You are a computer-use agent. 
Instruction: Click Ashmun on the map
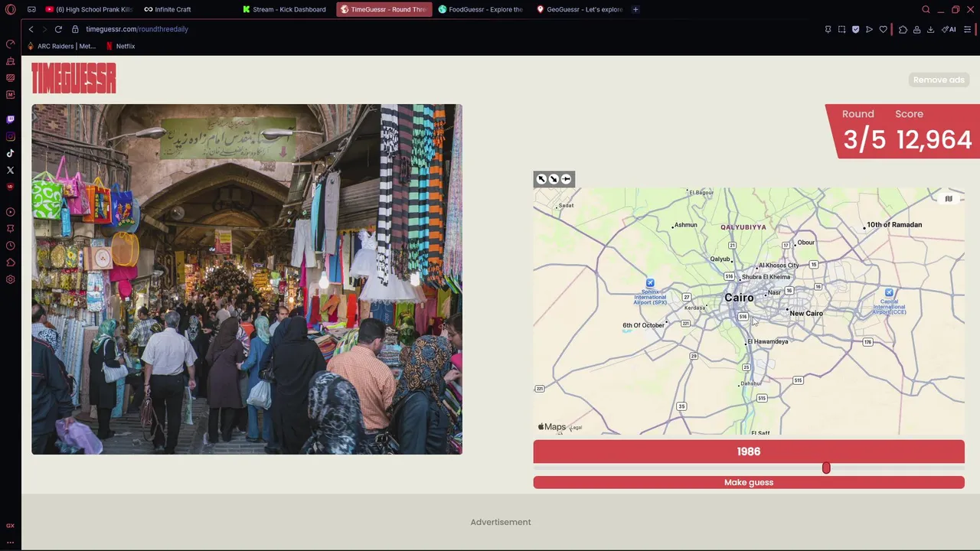(686, 225)
